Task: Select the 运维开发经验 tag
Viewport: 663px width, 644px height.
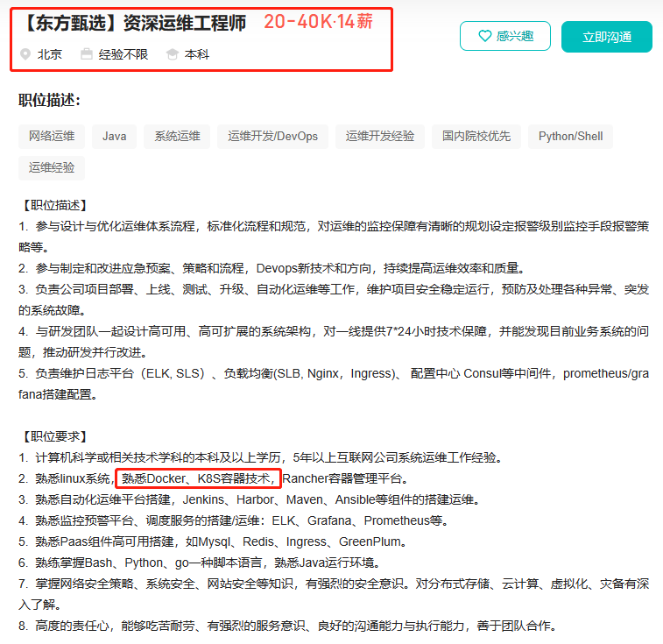Action: [380, 136]
